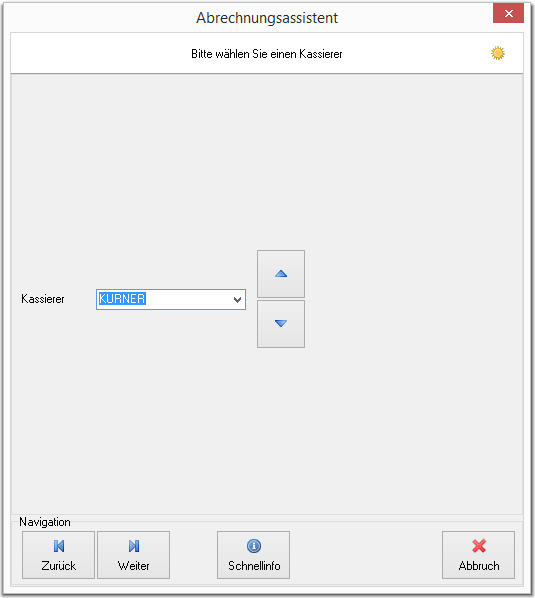This screenshot has height=598, width=535.
Task: Open the Schnellinfo quick info
Action: (254, 555)
